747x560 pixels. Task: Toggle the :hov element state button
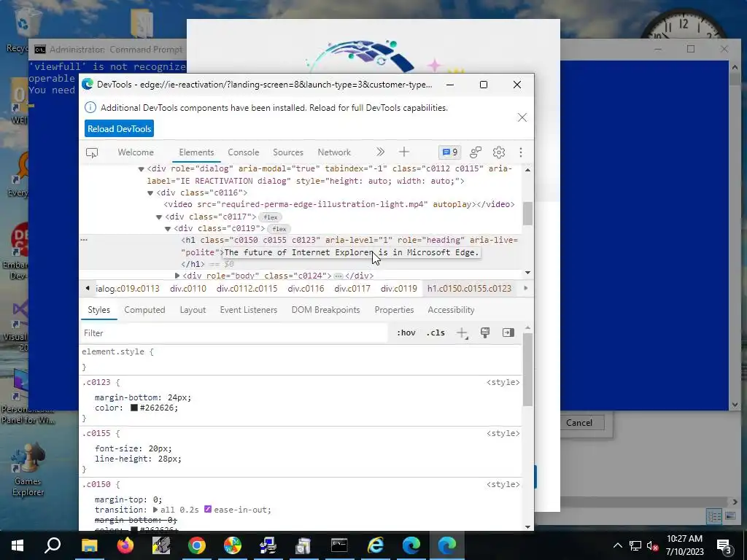[406, 332]
